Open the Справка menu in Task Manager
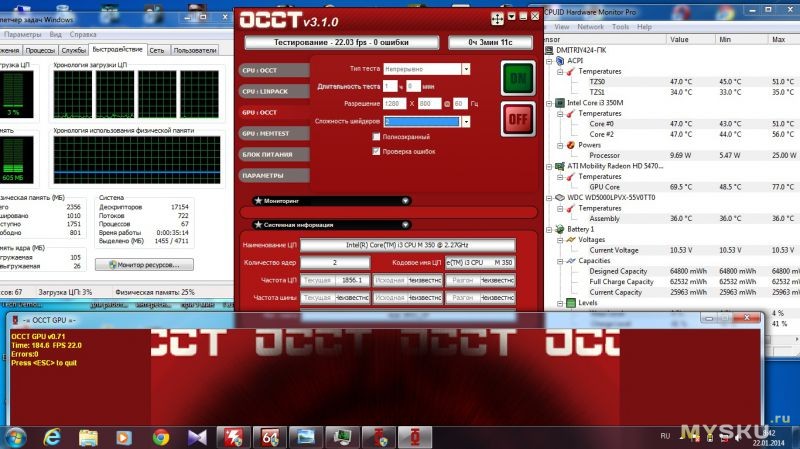The height and width of the screenshot is (449, 800). (83, 34)
